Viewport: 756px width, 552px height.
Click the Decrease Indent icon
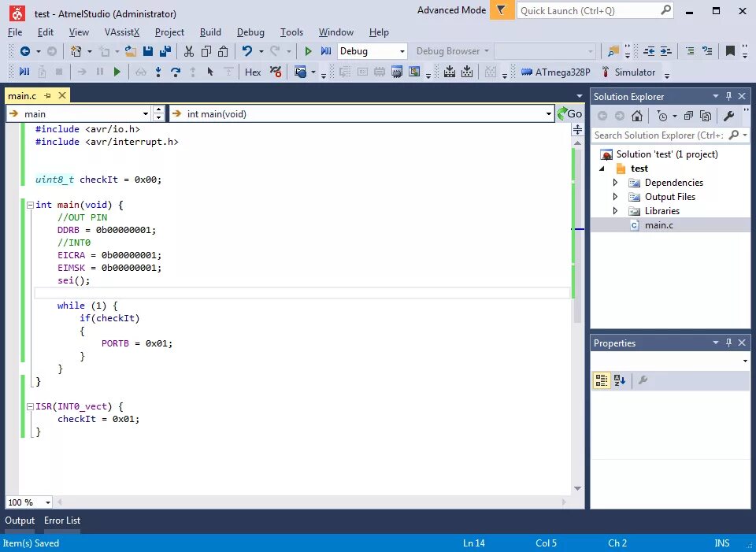649,51
